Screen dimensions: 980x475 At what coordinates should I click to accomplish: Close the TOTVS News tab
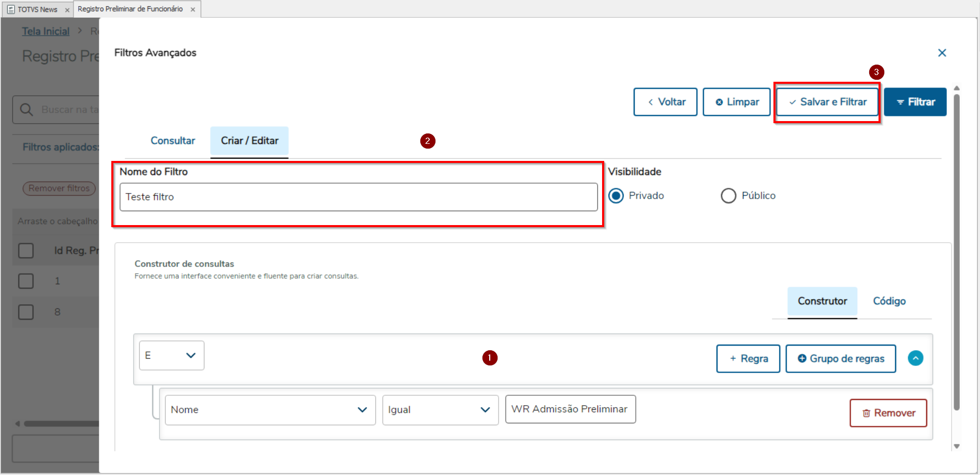click(67, 10)
